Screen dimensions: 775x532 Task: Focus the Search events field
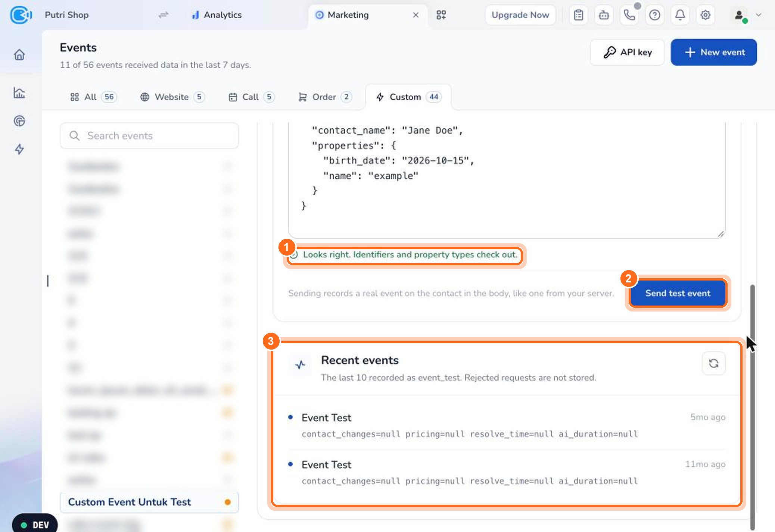(x=149, y=136)
